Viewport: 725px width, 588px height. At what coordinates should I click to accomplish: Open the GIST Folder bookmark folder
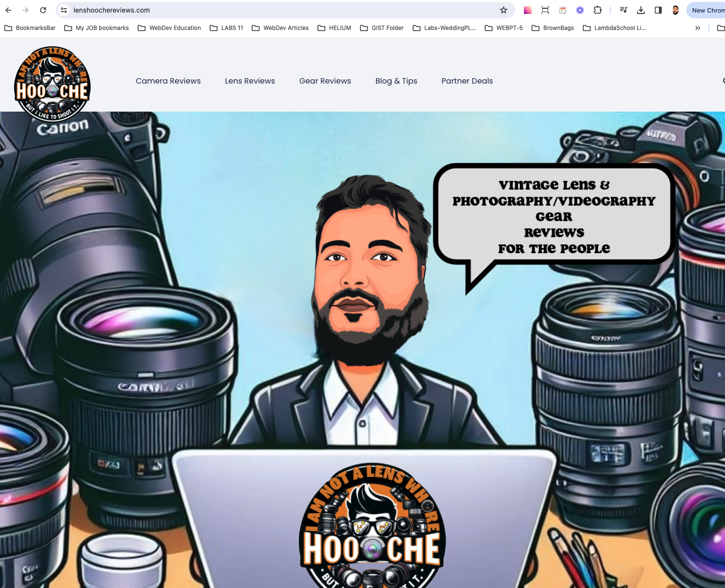pyautogui.click(x=382, y=28)
